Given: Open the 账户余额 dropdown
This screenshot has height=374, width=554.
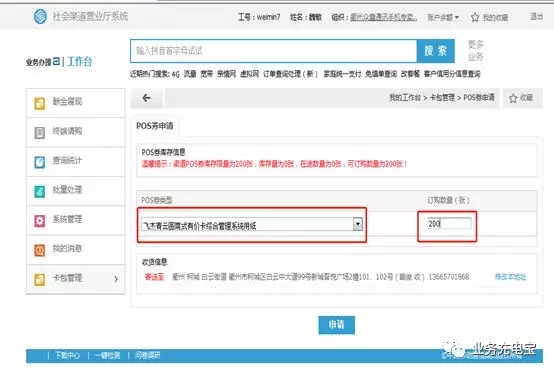Looking at the screenshot, I should click(x=443, y=17).
